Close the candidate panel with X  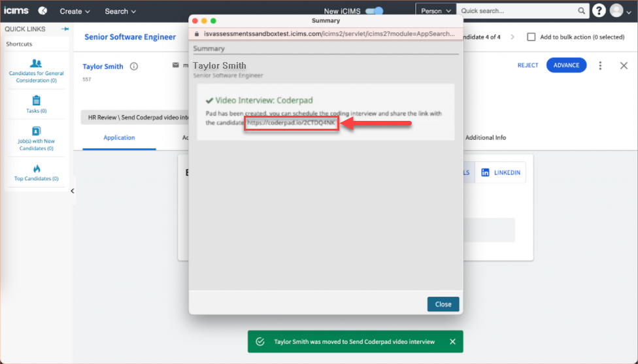624,65
